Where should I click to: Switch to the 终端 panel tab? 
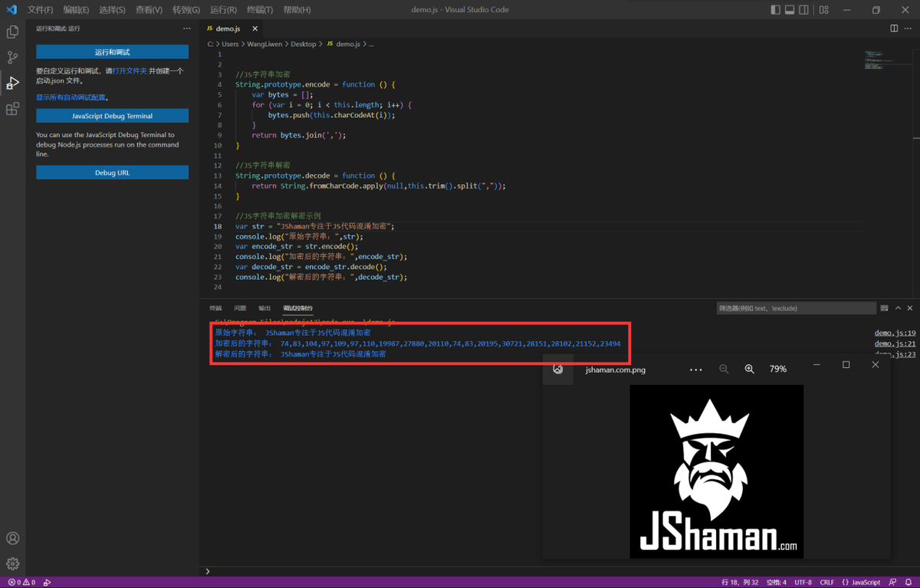[x=215, y=308]
